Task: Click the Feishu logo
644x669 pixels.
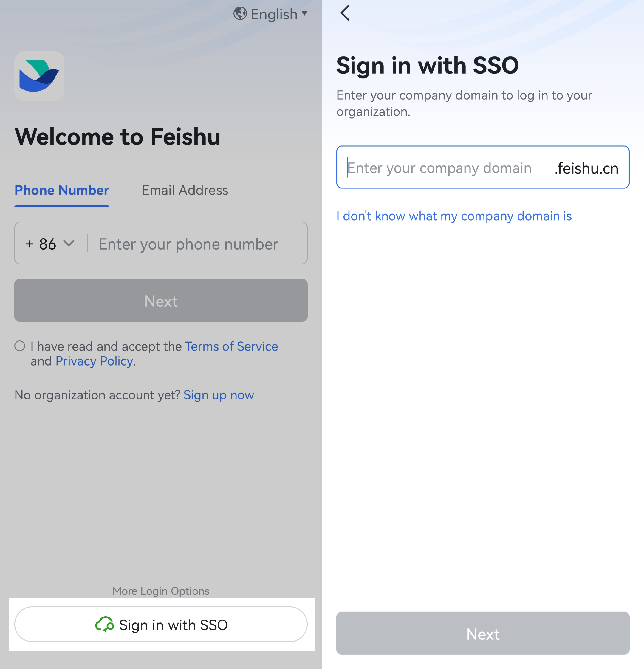Action: coord(39,76)
